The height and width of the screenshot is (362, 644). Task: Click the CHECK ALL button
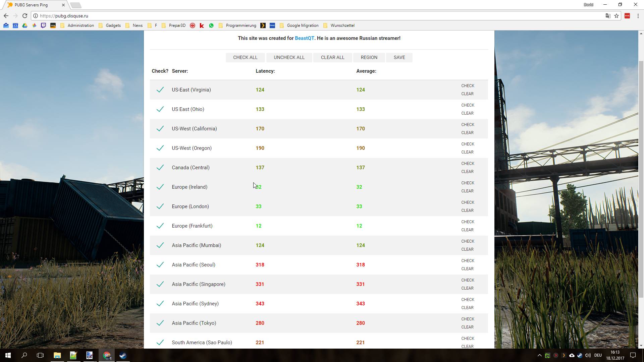pyautogui.click(x=245, y=57)
